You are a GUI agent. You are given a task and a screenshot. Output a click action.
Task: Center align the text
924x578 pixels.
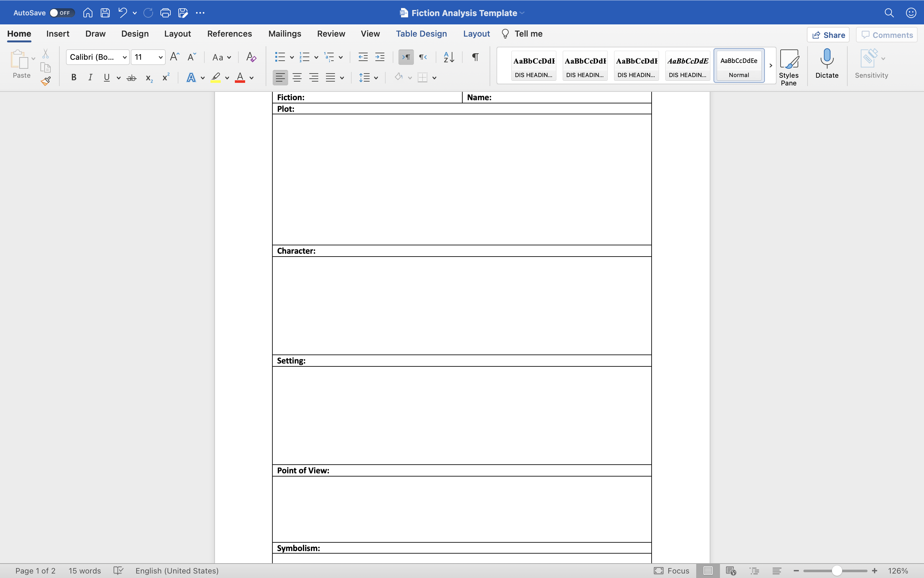(x=297, y=78)
